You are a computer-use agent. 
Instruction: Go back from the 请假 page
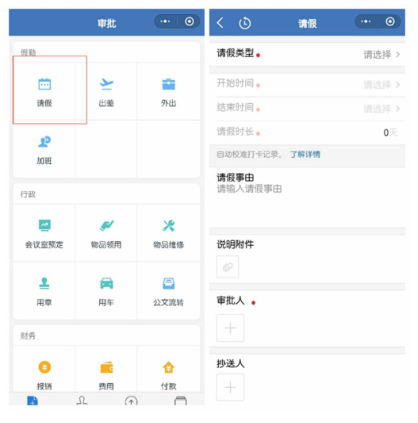click(x=220, y=23)
